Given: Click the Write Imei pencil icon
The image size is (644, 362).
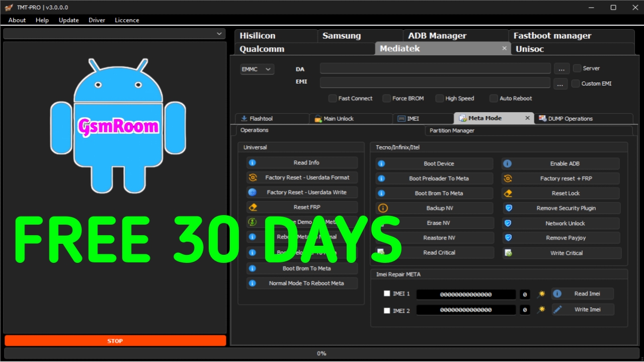Looking at the screenshot, I should click(557, 310).
